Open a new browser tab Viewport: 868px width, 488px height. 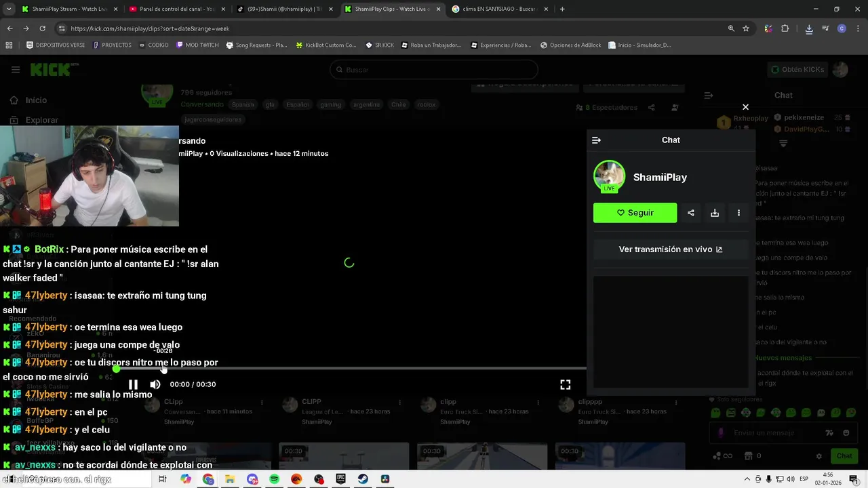pyautogui.click(x=562, y=9)
